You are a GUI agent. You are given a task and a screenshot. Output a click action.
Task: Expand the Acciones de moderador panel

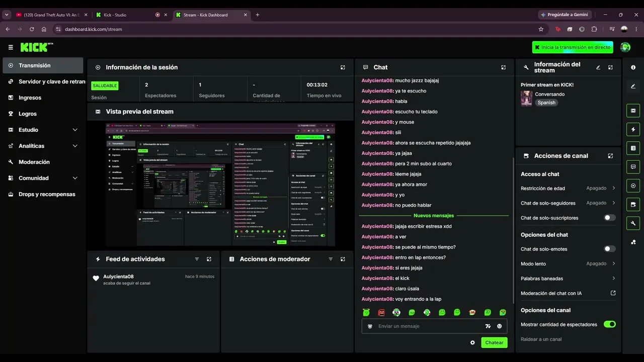click(343, 259)
